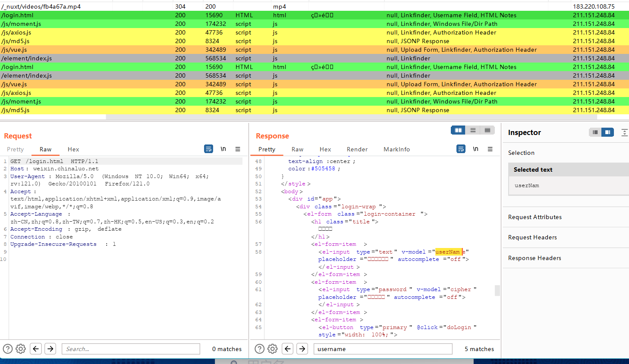Click the mp4 extension cell
Screen dimensions: 629x364
(280, 6)
